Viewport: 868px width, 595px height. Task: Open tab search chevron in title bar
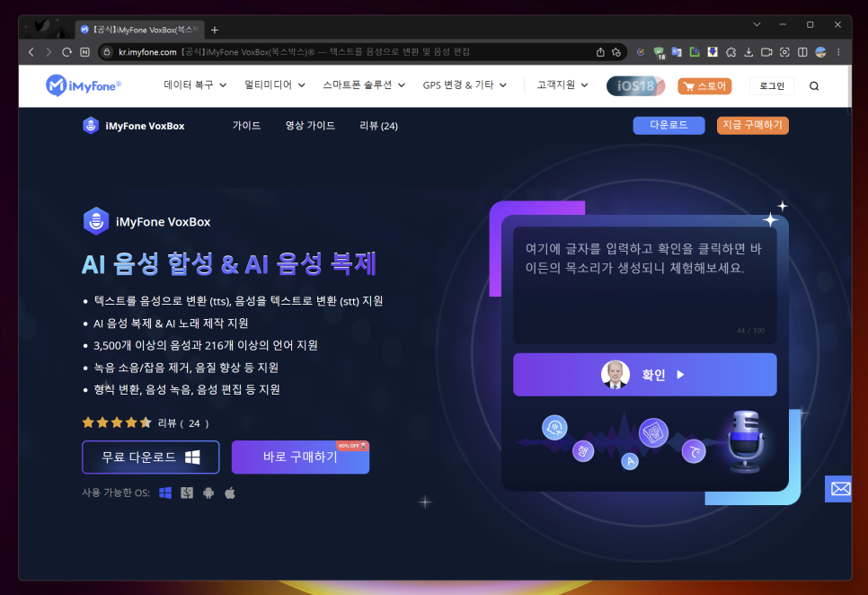click(x=757, y=24)
